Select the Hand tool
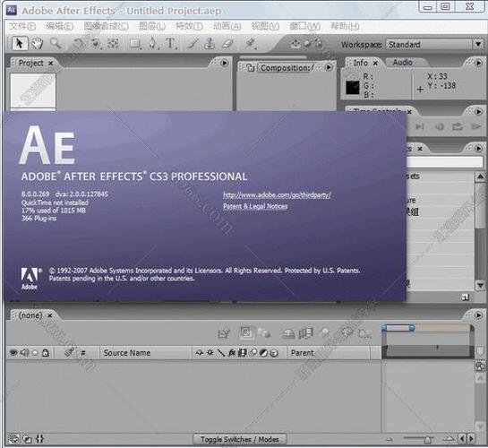Screen dimensions: 488x448 coord(38,43)
